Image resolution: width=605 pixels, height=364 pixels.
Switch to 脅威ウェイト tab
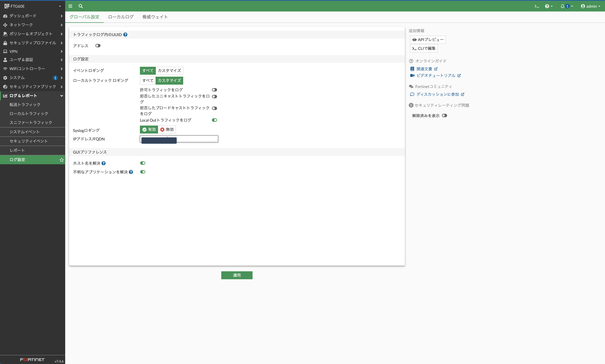[155, 17]
